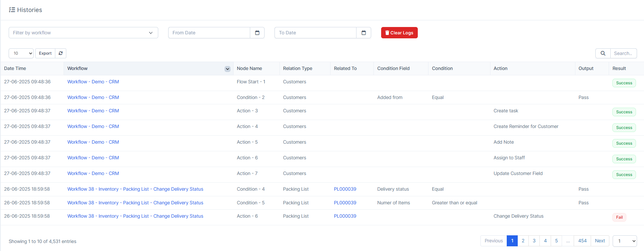
Task: Sort by the Date Time column header
Action: 15,68
